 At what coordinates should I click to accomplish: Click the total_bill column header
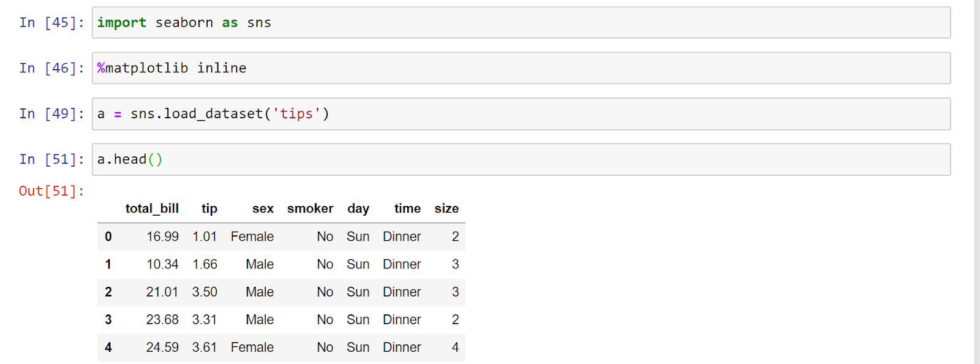(152, 209)
